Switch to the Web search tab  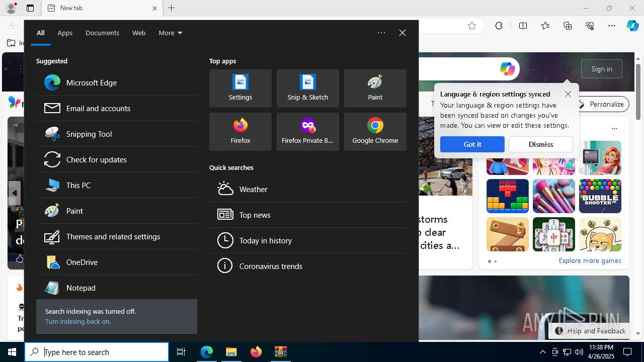139,33
